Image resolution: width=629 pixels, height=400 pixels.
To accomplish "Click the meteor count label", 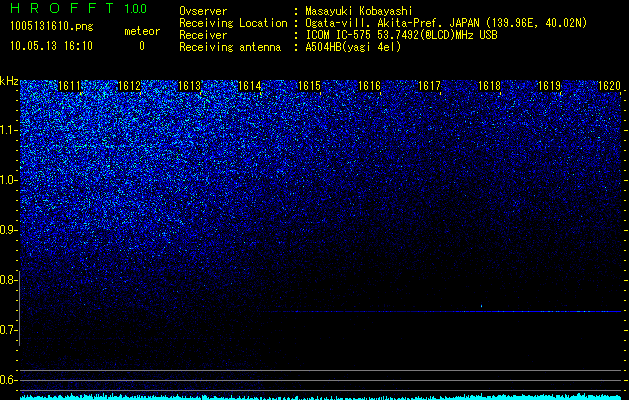I will click(x=142, y=31).
